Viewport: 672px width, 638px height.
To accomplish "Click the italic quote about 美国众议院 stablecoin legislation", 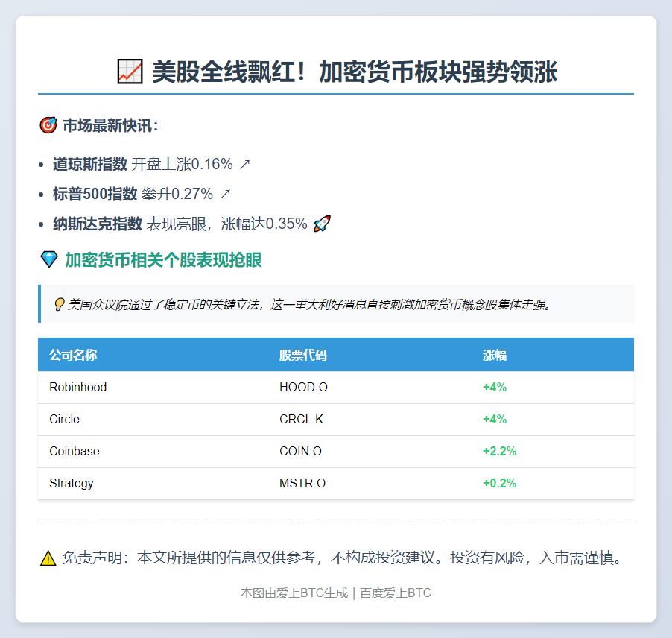I will click(x=309, y=304).
